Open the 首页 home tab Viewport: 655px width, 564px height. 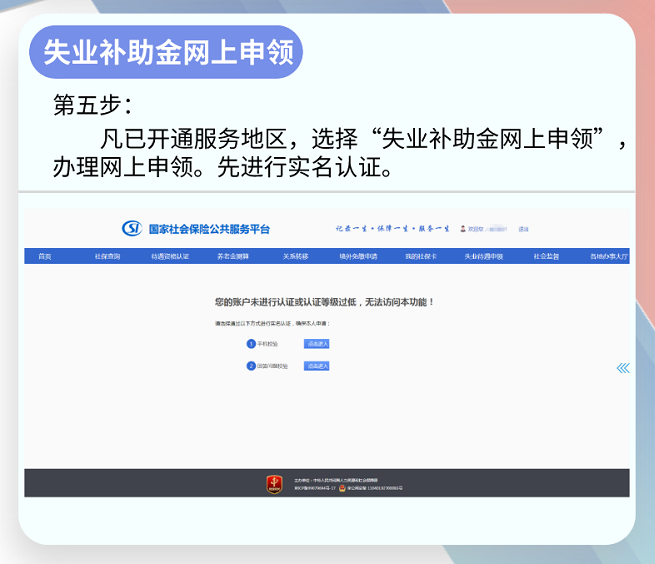pos(45,257)
